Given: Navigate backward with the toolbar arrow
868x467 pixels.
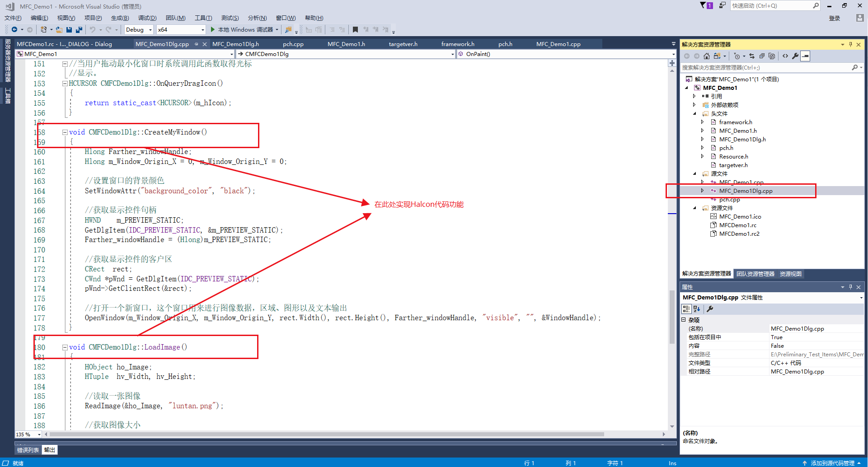Looking at the screenshot, I should tap(14, 29).
